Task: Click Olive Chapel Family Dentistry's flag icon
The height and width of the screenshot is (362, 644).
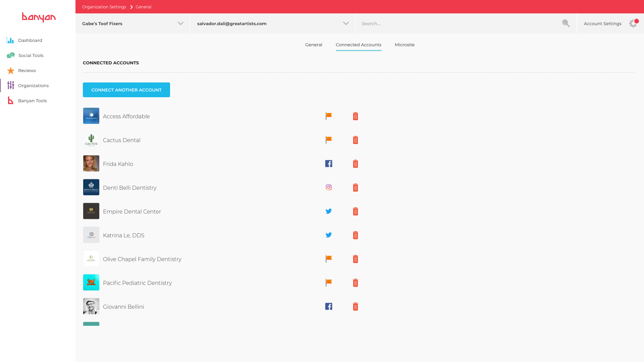Action: point(329,259)
